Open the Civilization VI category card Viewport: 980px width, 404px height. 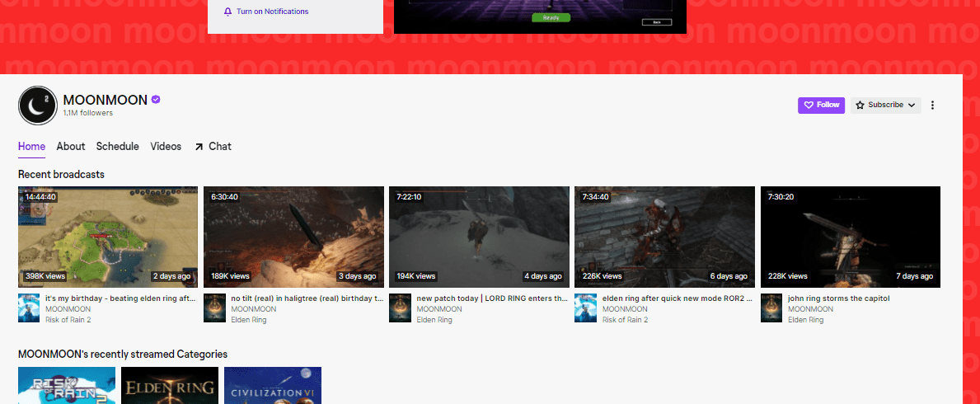tap(273, 385)
